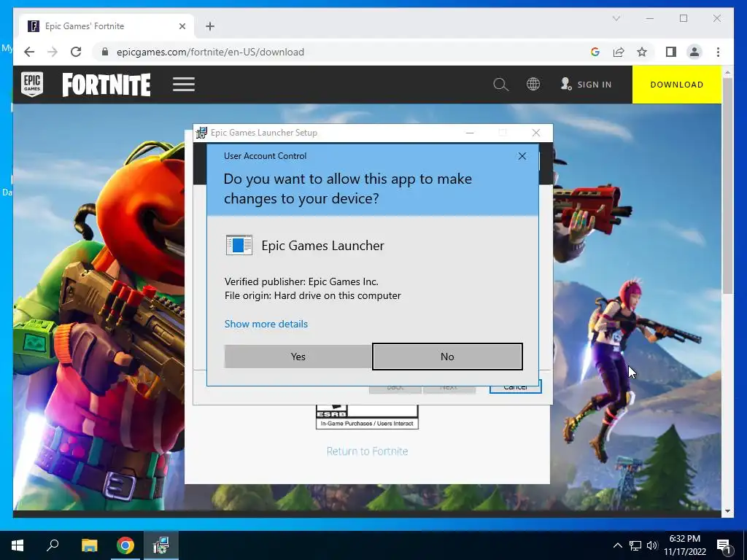
Task: Go back in Chrome
Action: coord(29,52)
